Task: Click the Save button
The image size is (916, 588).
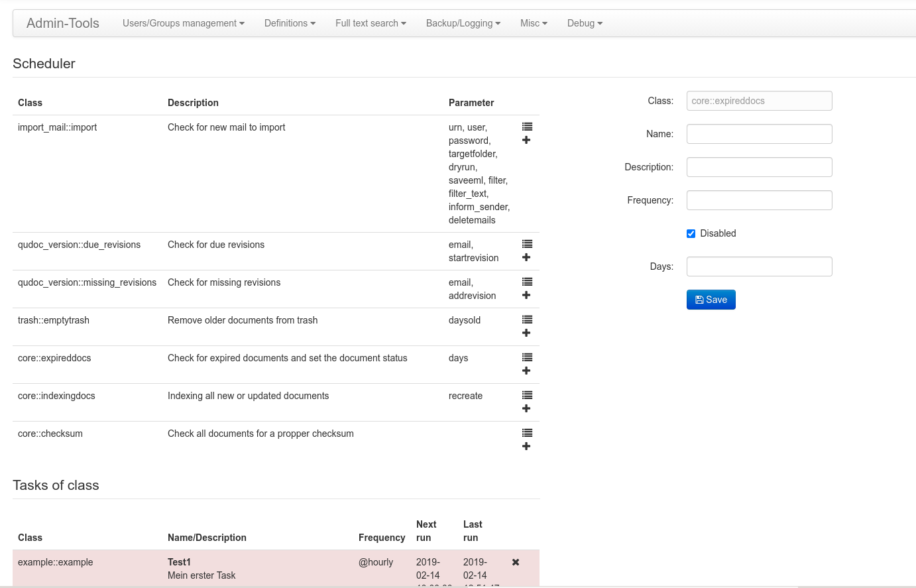Action: [x=711, y=300]
